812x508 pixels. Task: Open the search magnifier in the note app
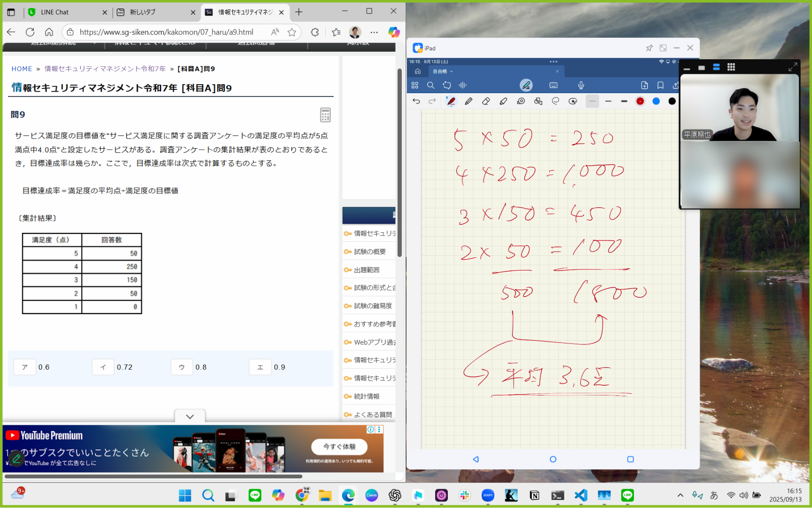tap(430, 85)
